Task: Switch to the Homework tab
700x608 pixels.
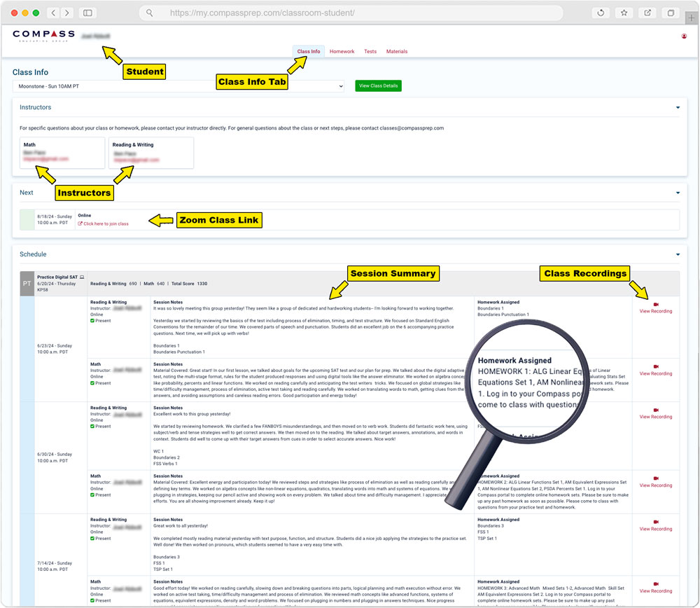Action: click(342, 51)
